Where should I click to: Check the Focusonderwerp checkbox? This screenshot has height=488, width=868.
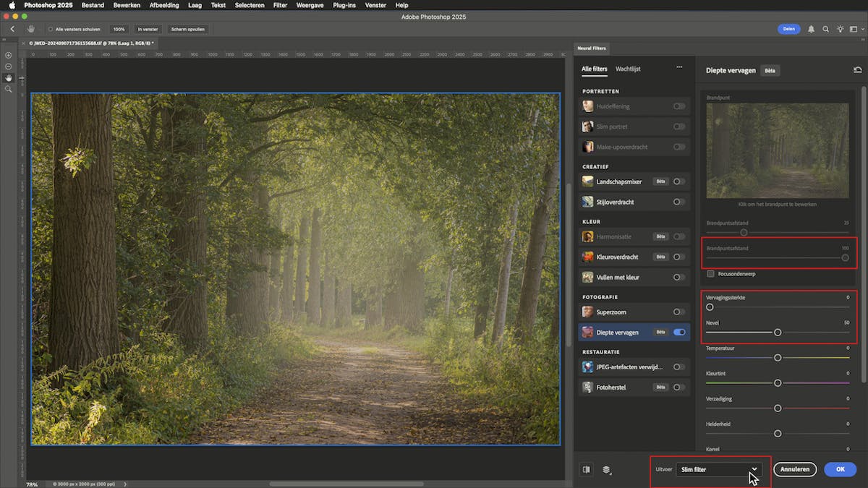[711, 274]
